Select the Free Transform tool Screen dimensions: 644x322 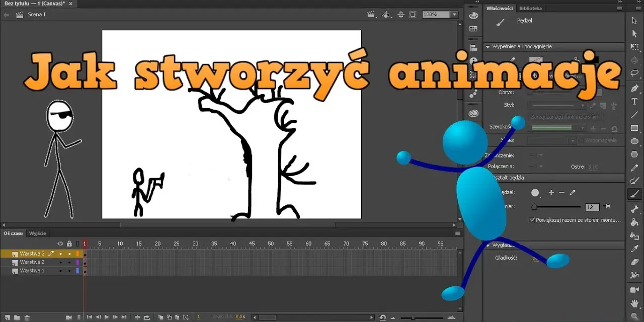click(634, 47)
